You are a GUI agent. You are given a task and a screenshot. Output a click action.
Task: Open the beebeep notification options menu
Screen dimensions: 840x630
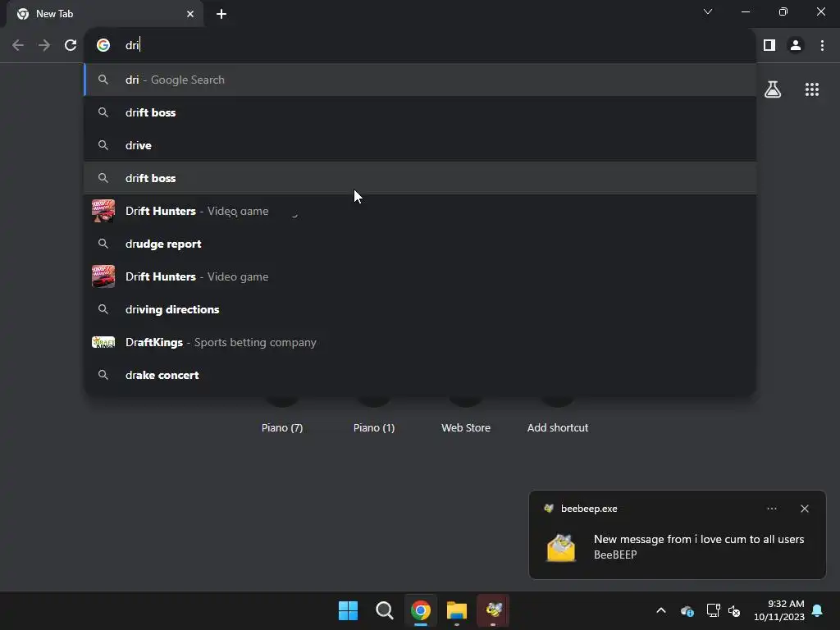(x=771, y=509)
